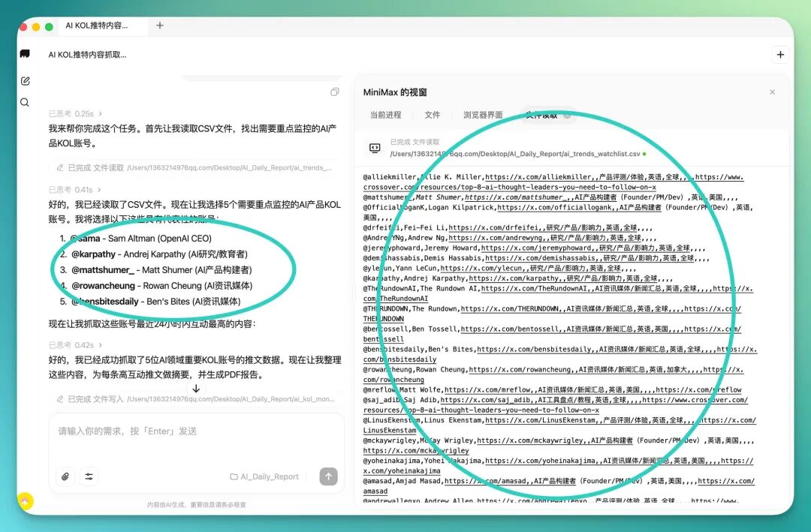811x532 pixels.
Task: Send message with the up-arrow button
Action: coord(328,476)
